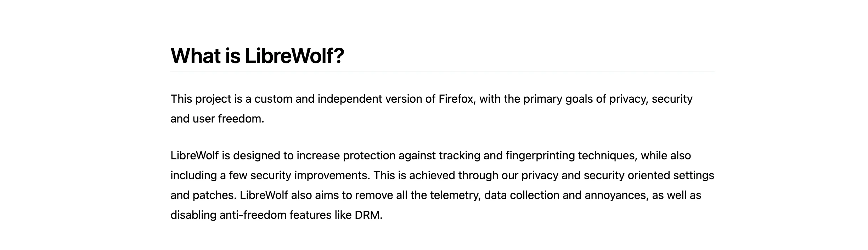Click the "What is LibreWolf?" heading
868x250 pixels.
[x=257, y=56]
